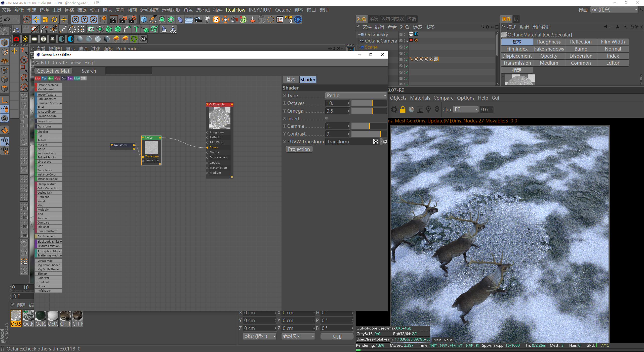Click the Undo arrow icon
Image resolution: width=644 pixels, height=352 pixels.
[7, 20]
